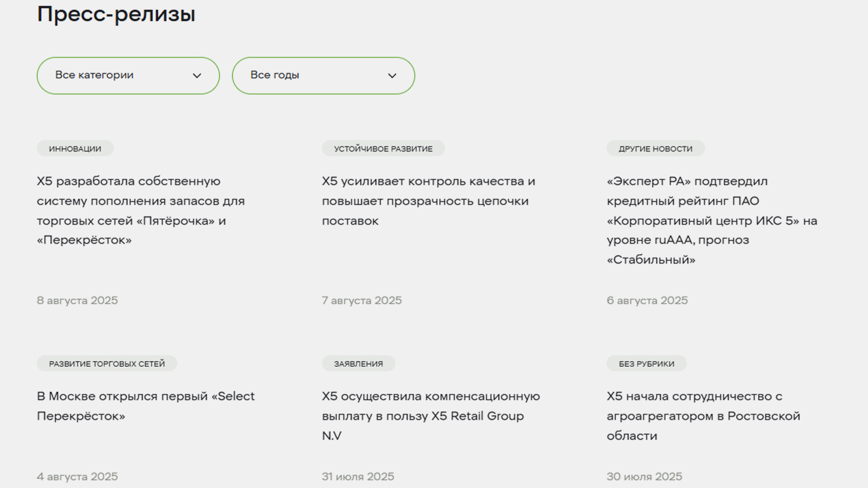Viewport: 868px width, 488px height.
Task: Click the "31 июля 2025" date
Action: (x=358, y=476)
